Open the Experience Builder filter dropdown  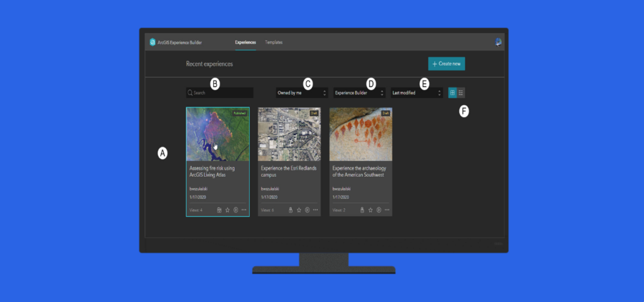pos(359,93)
